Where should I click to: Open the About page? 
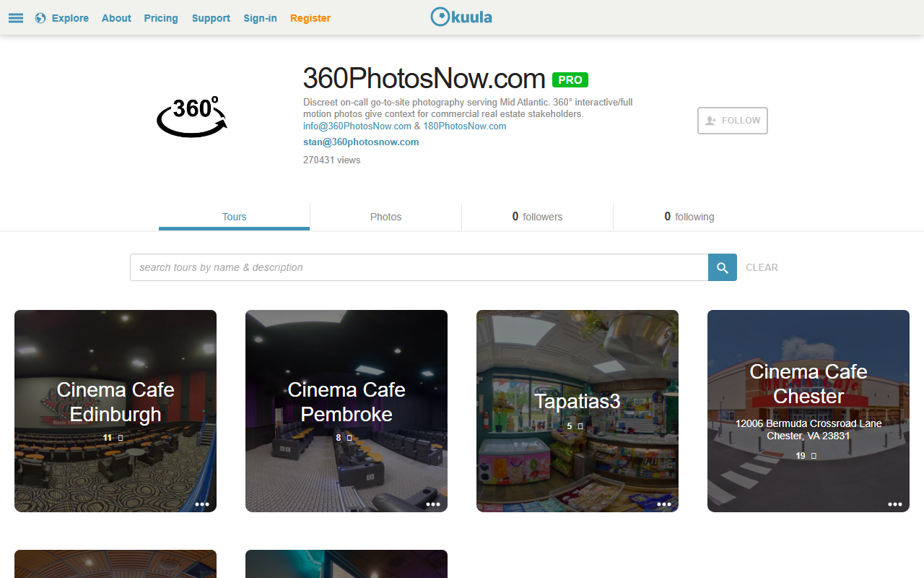pos(116,18)
